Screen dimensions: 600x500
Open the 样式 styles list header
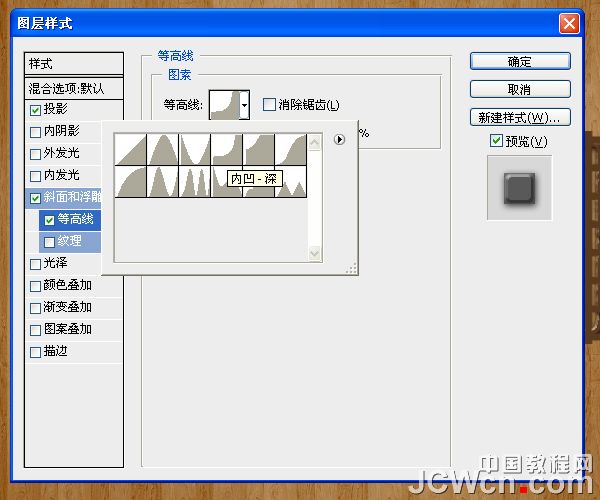click(x=74, y=64)
